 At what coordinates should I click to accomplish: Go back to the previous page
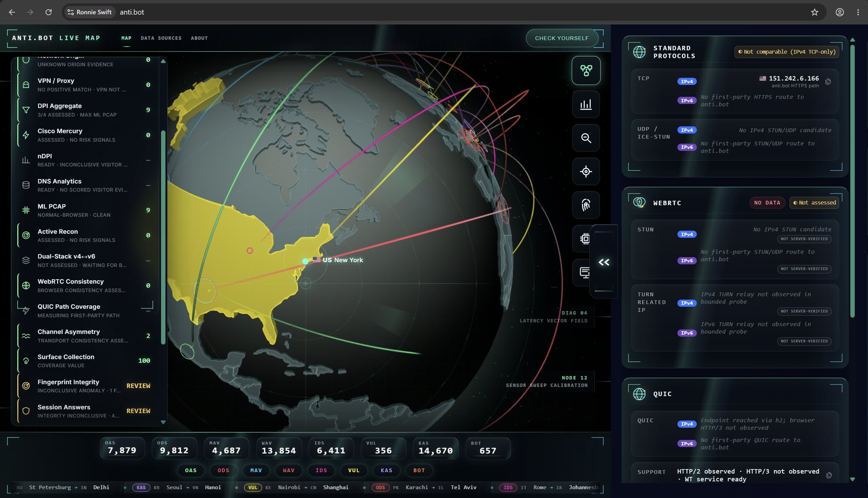(x=12, y=12)
